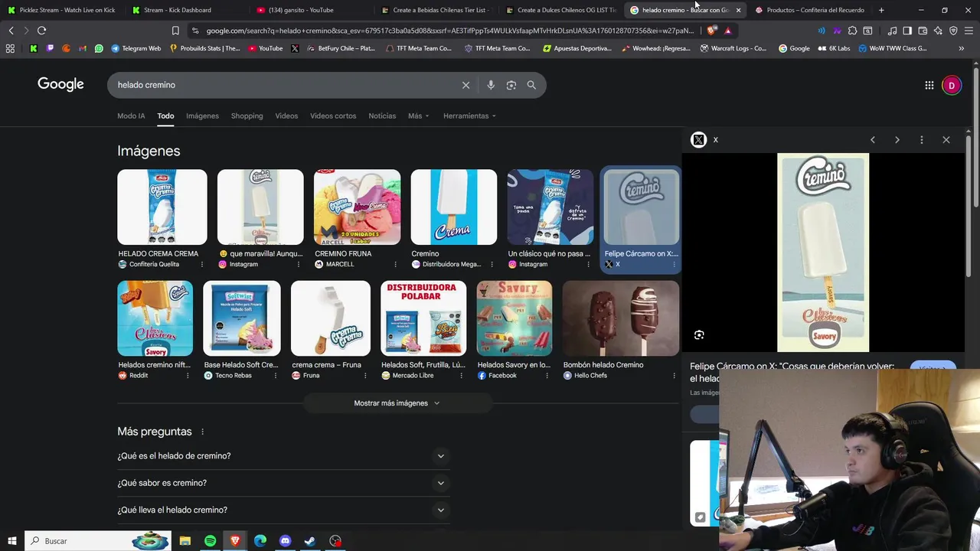Screen dimensions: 980x551
Task: Open File Explorer from the taskbar
Action: 185,541
